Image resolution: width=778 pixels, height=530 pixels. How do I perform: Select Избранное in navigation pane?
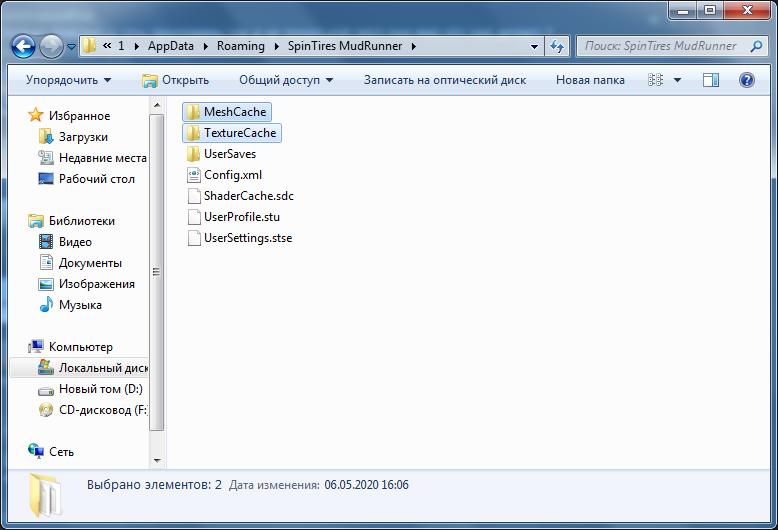click(x=79, y=116)
